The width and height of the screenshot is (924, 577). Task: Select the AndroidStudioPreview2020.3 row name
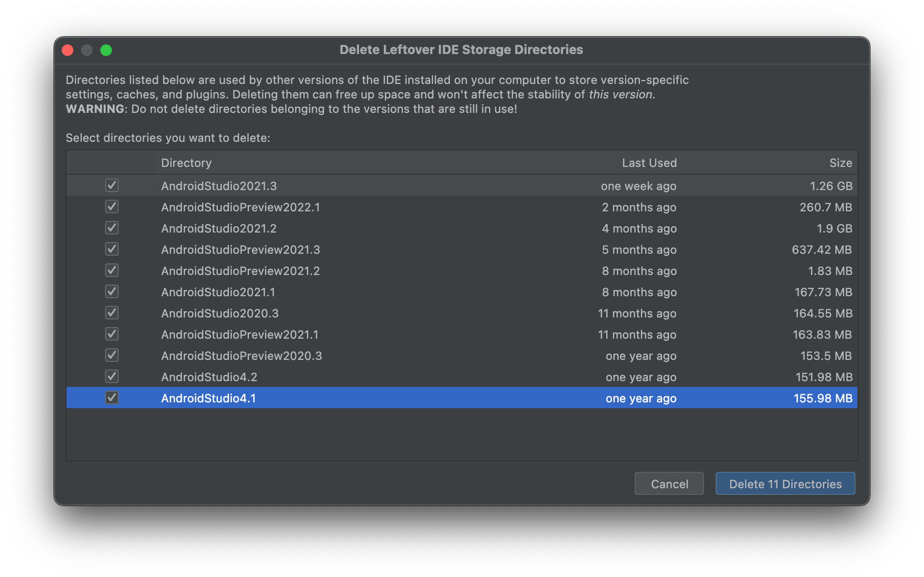[x=241, y=356]
